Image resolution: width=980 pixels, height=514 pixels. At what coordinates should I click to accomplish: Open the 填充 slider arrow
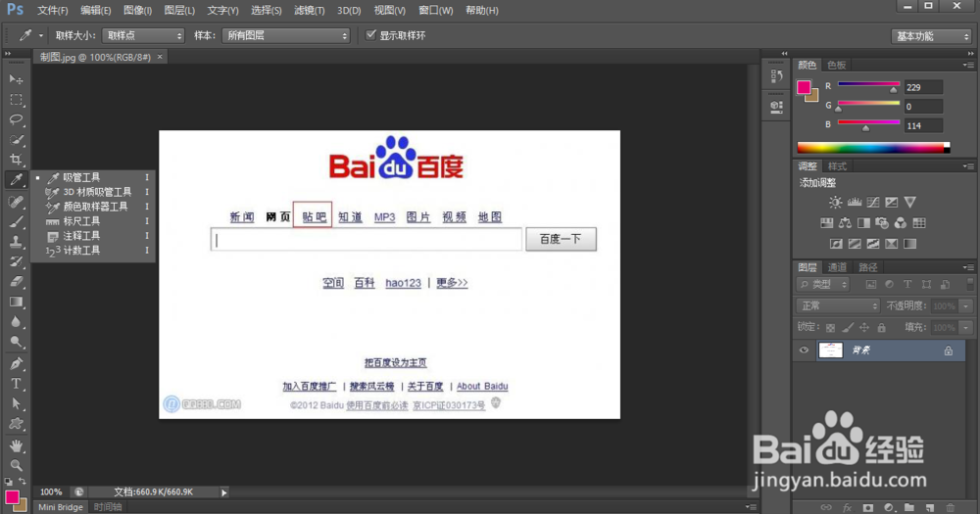pyautogui.click(x=966, y=328)
